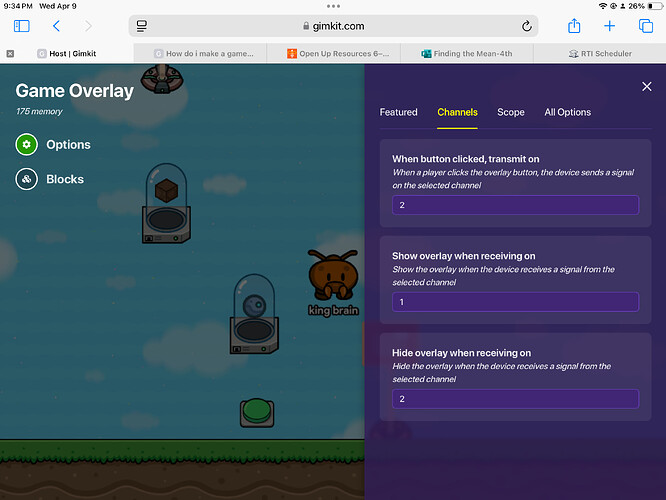The image size is (666, 500).
Task: Go back with the Safari back arrow
Action: [57, 26]
